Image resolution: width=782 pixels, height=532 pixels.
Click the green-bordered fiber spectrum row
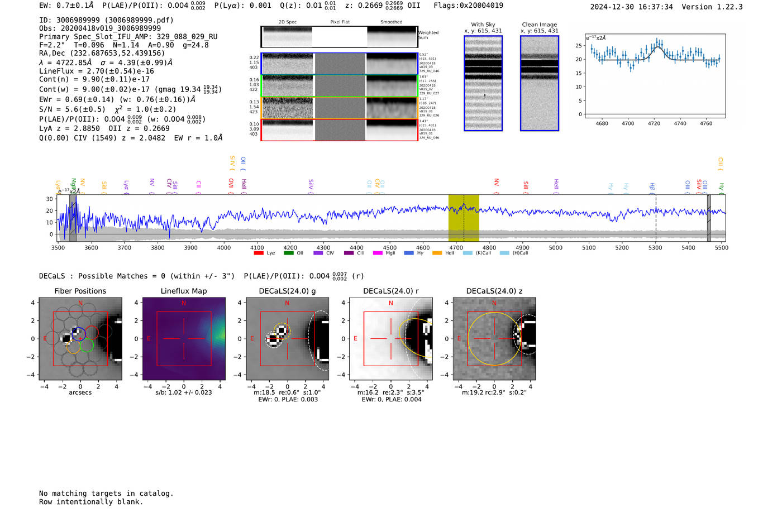[339, 86]
